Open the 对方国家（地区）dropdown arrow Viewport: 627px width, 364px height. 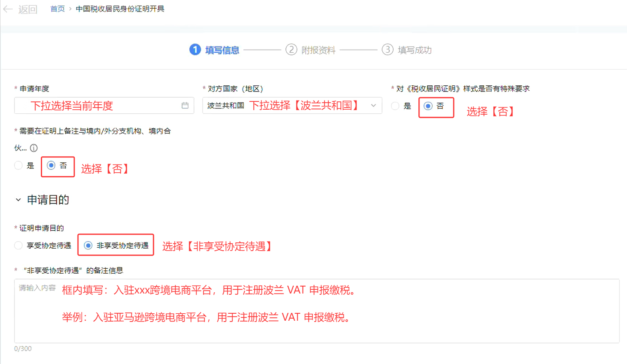point(373,106)
